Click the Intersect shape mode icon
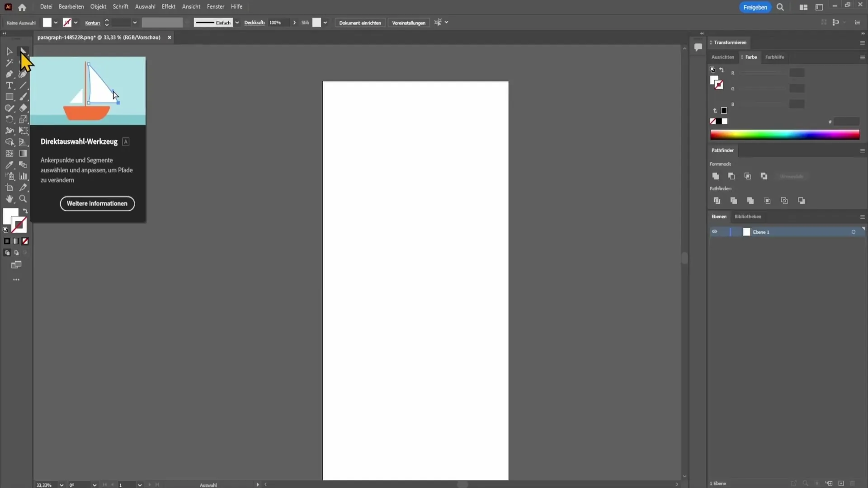Viewport: 868px width, 488px height. point(748,176)
